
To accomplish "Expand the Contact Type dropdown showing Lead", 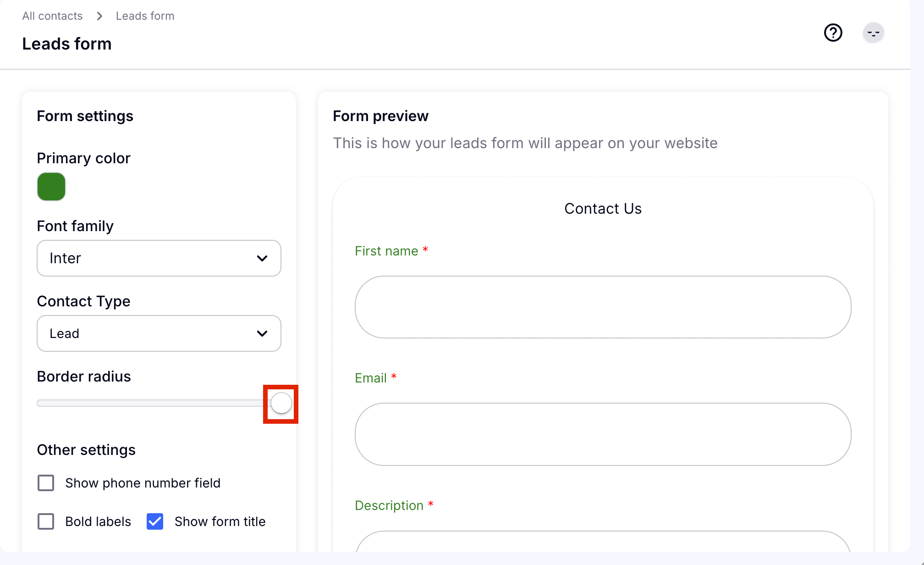I will point(159,333).
